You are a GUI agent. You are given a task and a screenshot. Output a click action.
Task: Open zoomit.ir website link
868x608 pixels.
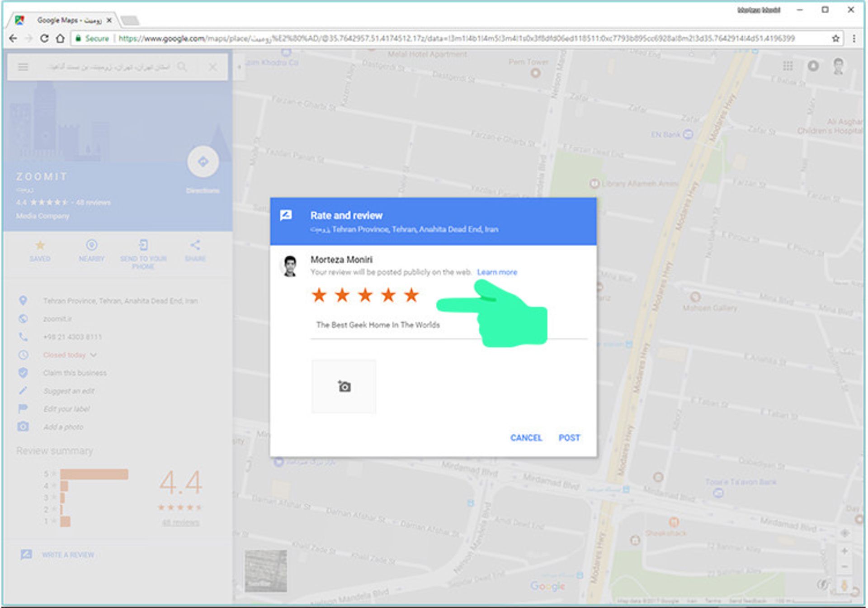click(x=57, y=319)
